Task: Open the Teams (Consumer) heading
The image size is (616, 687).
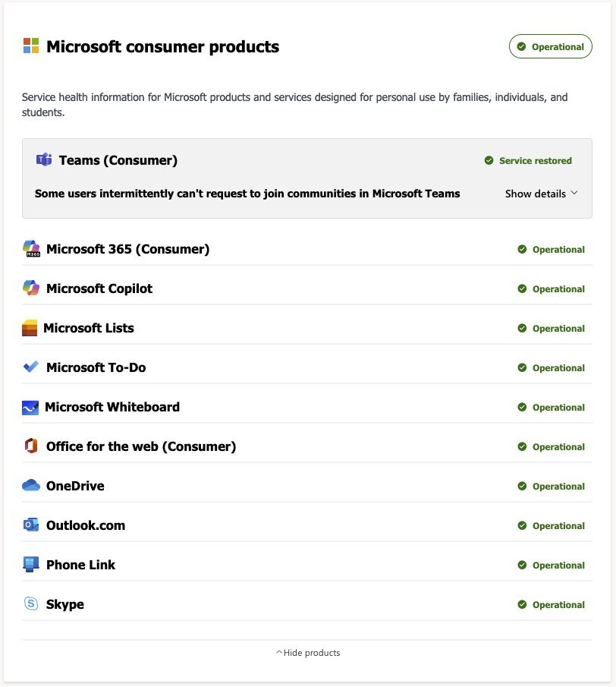Action: click(118, 160)
